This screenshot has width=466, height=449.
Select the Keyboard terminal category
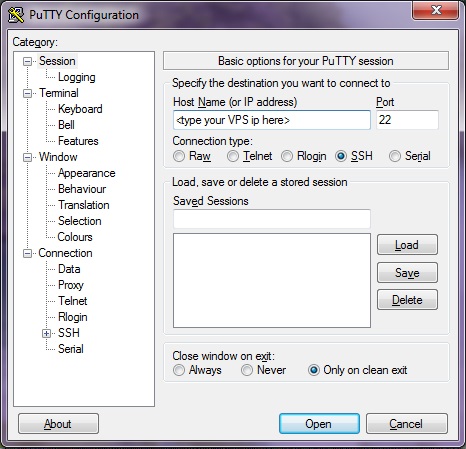[80, 109]
